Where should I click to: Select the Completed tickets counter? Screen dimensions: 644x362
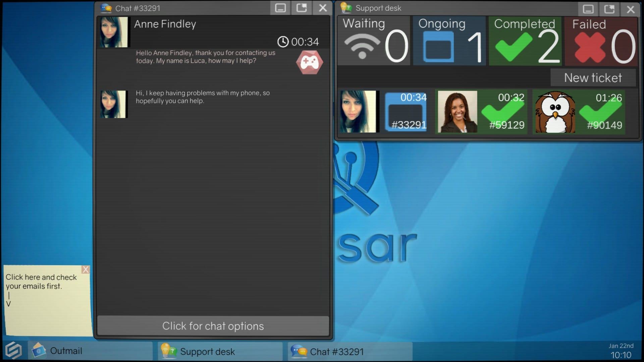click(x=525, y=41)
